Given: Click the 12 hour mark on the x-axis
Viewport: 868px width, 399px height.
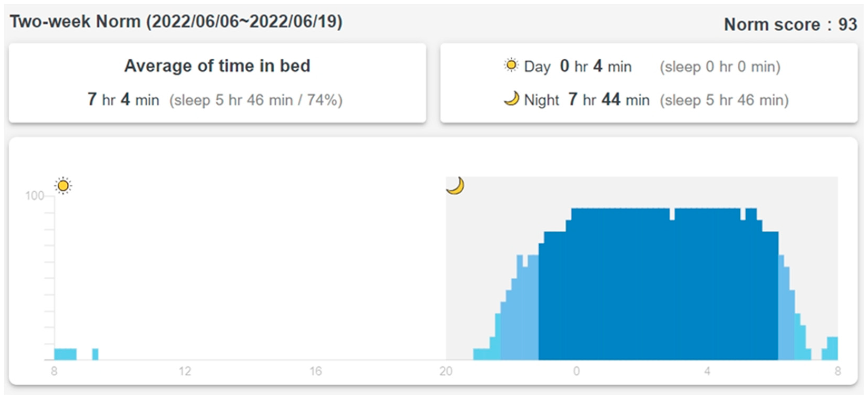Looking at the screenshot, I should pos(185,371).
